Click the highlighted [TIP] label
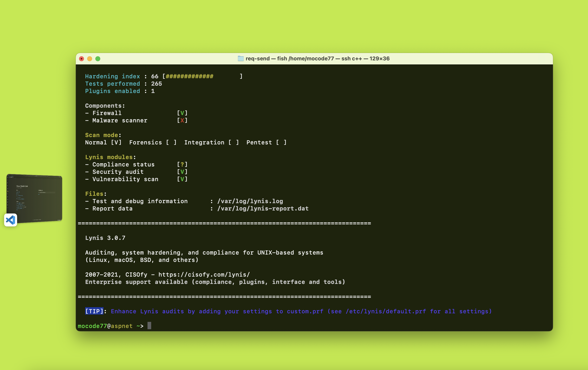This screenshot has height=370, width=588. pyautogui.click(x=94, y=311)
